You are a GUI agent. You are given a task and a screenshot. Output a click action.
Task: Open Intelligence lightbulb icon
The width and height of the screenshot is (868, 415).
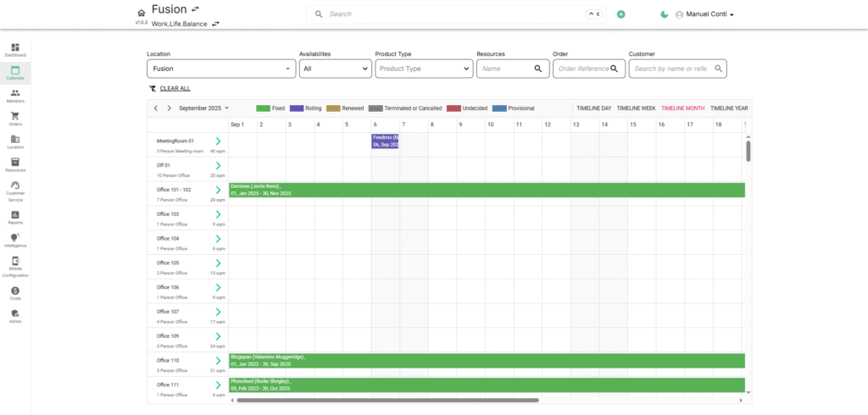pyautogui.click(x=15, y=240)
